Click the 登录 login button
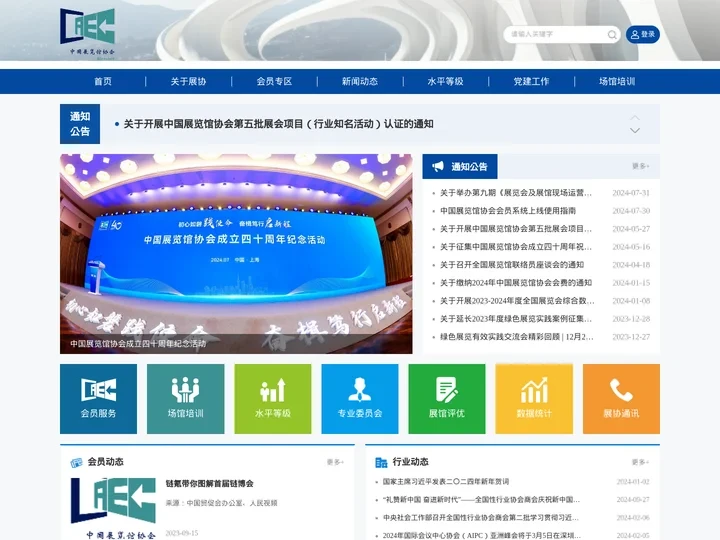This screenshot has width=720, height=540. (642, 34)
